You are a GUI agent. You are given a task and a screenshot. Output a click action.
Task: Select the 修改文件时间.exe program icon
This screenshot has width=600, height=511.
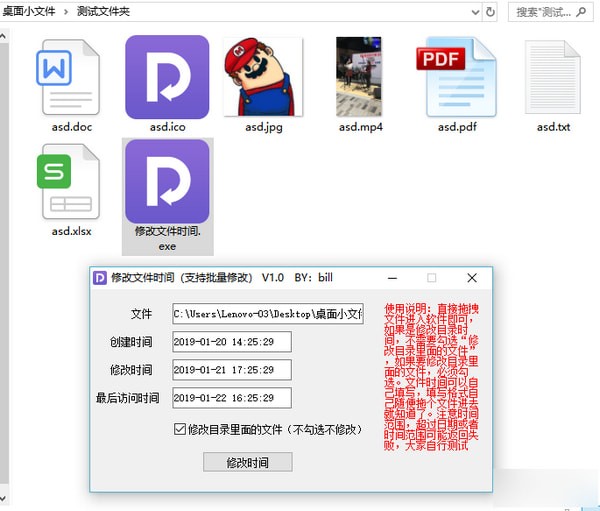(x=167, y=182)
